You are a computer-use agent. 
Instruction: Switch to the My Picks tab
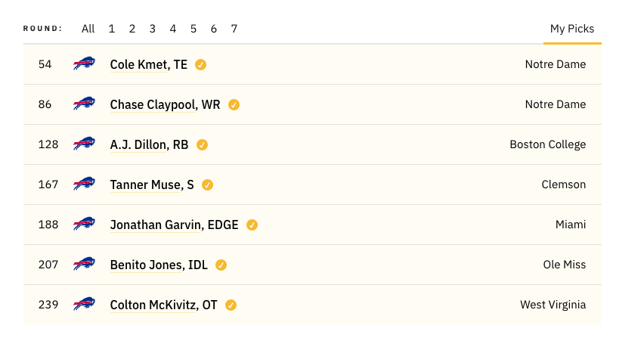coord(572,29)
